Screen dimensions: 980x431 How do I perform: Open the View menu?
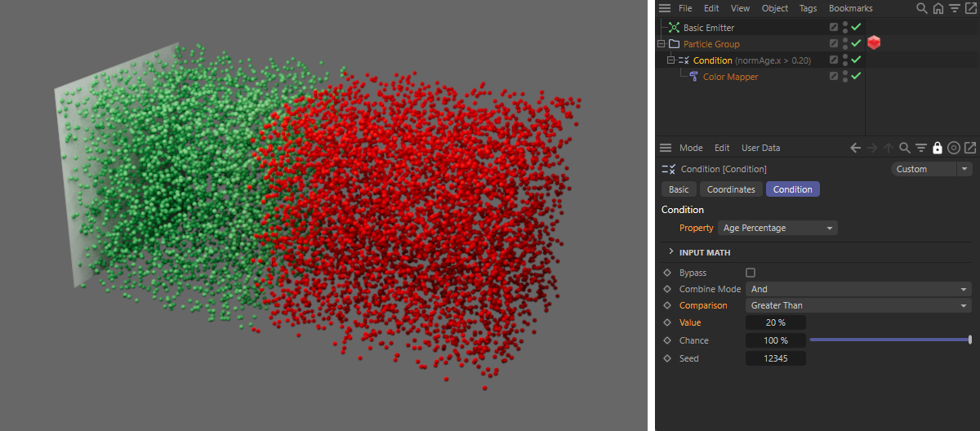coord(740,8)
